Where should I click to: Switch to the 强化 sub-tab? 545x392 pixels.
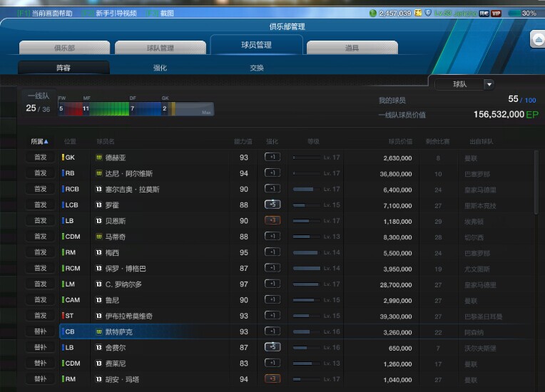coord(161,68)
